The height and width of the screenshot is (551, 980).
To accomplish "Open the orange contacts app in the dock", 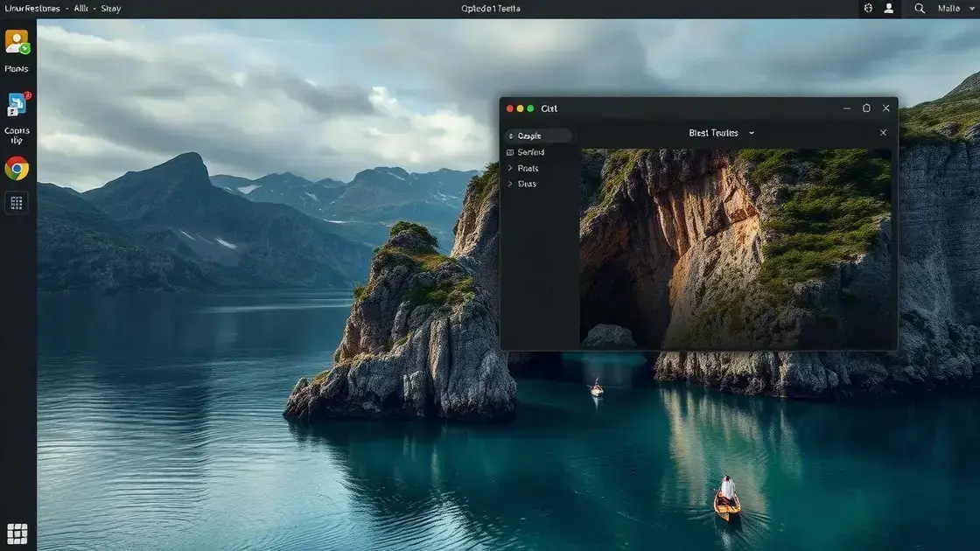I will 17,43.
